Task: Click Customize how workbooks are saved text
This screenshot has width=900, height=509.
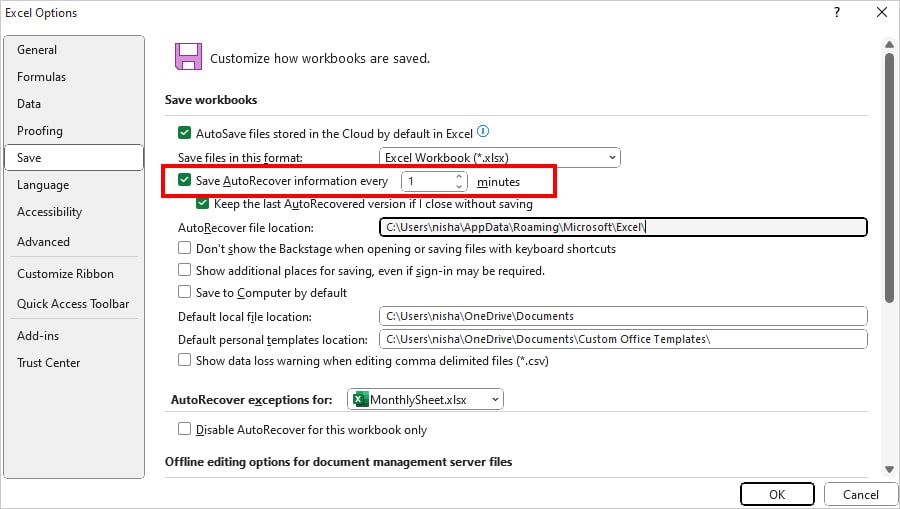Action: point(320,58)
